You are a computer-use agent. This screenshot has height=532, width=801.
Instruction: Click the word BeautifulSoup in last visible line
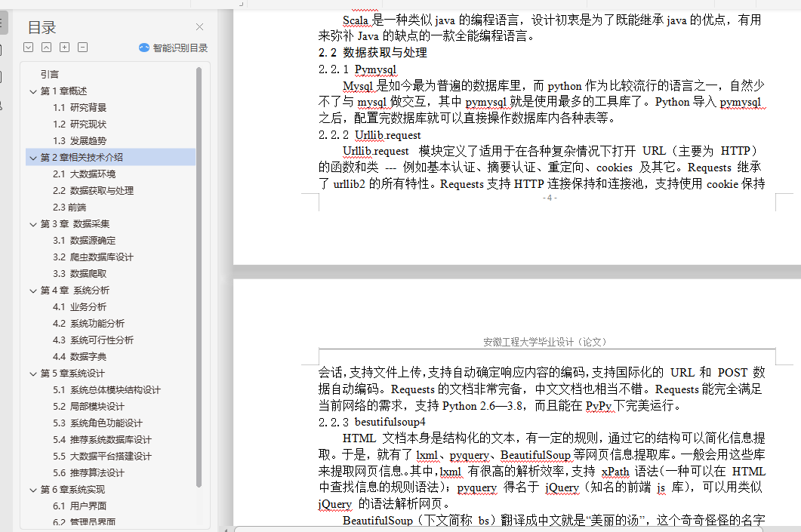point(377,521)
